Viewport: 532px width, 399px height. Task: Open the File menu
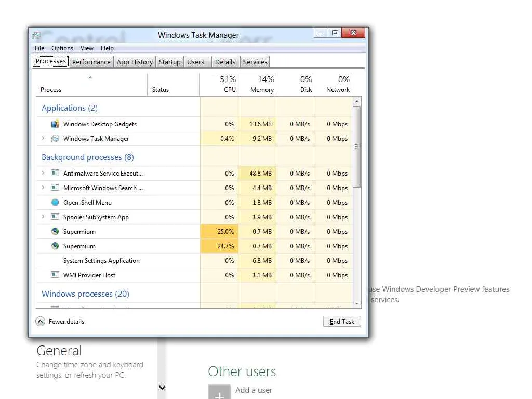(39, 48)
